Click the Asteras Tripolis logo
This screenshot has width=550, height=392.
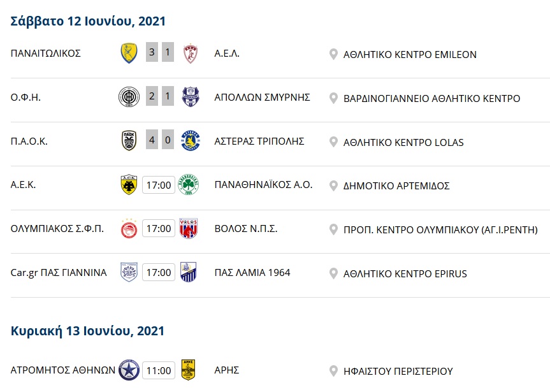point(191,141)
